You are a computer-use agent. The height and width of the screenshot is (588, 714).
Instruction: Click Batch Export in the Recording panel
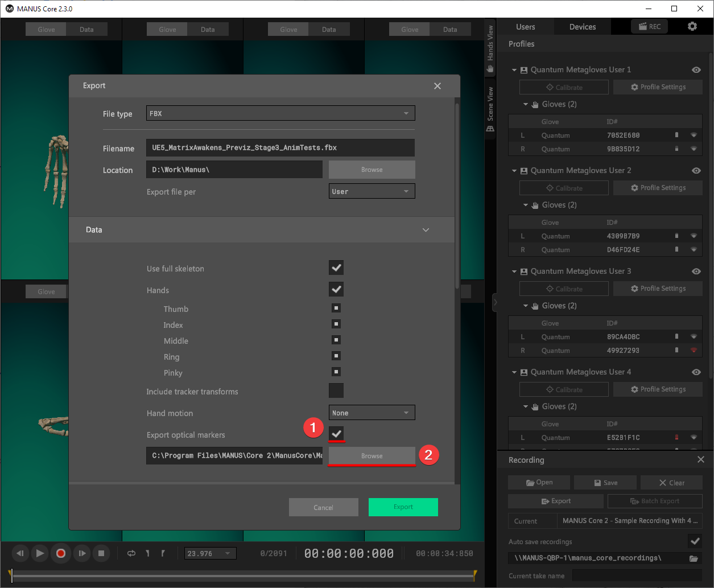654,501
